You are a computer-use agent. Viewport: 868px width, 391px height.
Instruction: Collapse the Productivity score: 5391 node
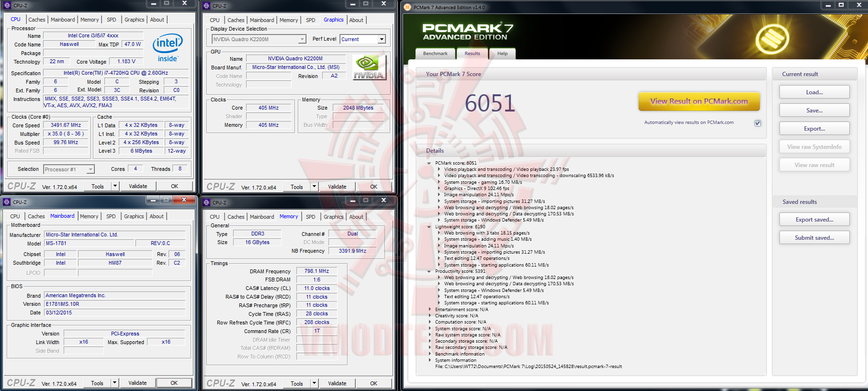pyautogui.click(x=429, y=271)
